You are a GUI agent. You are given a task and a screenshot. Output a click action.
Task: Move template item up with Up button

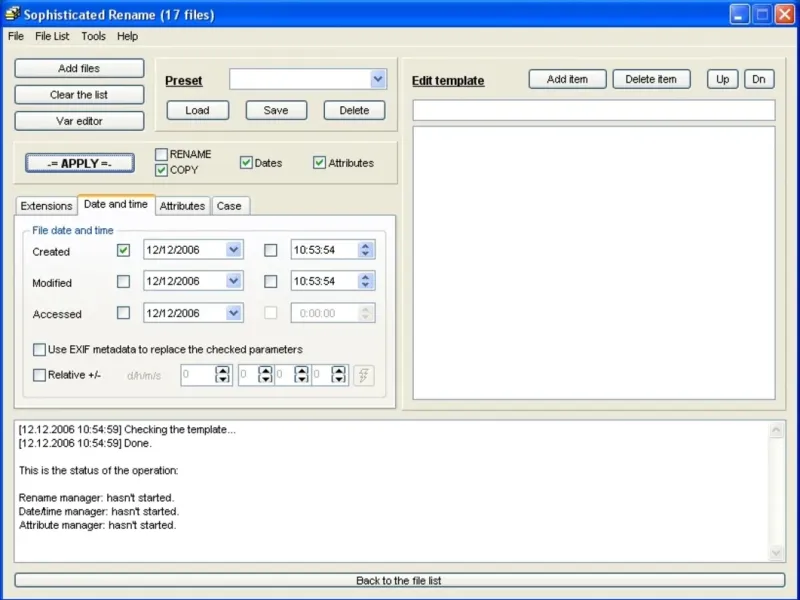[722, 79]
